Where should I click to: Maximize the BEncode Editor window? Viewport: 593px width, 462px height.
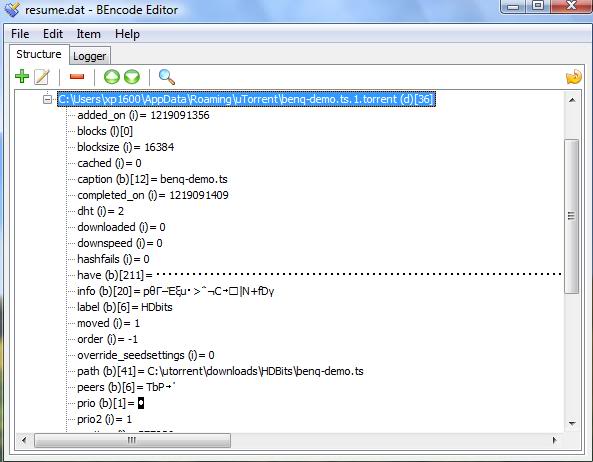537,6
